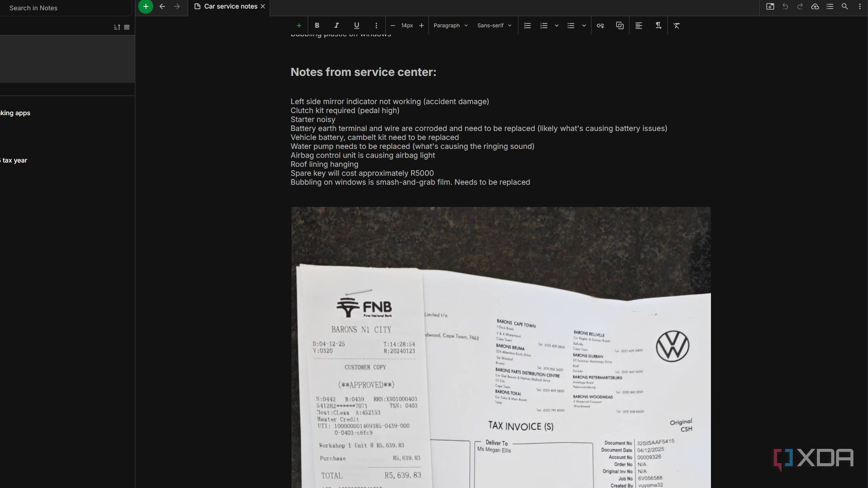868x488 pixels.
Task: Open the note options three-dot menu
Action: pos(860,6)
